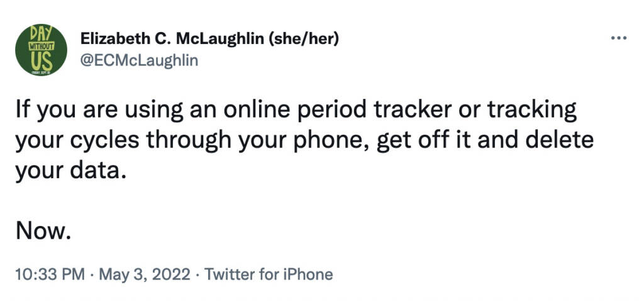
Task: Open the three-dot more options menu
Action: [619, 38]
